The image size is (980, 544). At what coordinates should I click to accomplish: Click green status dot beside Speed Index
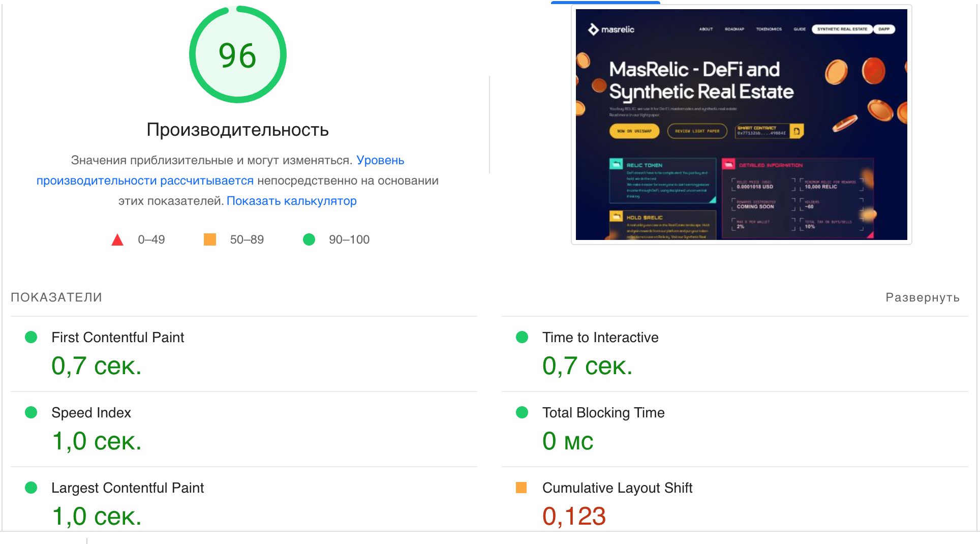pos(31,412)
